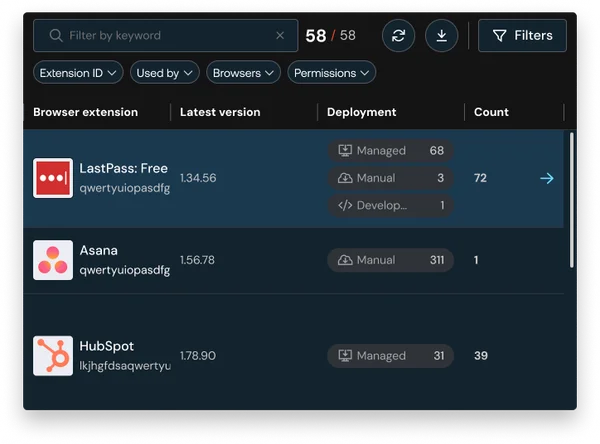Screen dimensions: 600x444
Task: Sort by Count column header
Action: click(491, 112)
